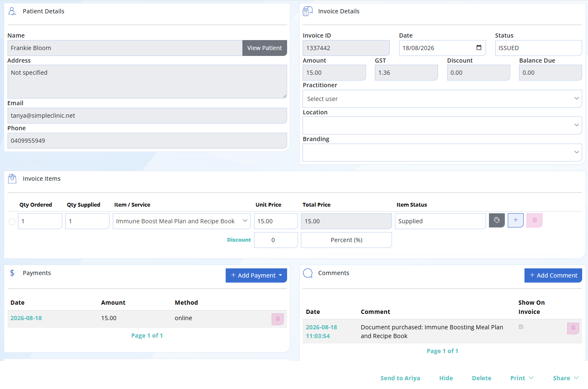This screenshot has width=588, height=389.
Task: Click the Invoice ID field 1337442
Action: point(346,48)
